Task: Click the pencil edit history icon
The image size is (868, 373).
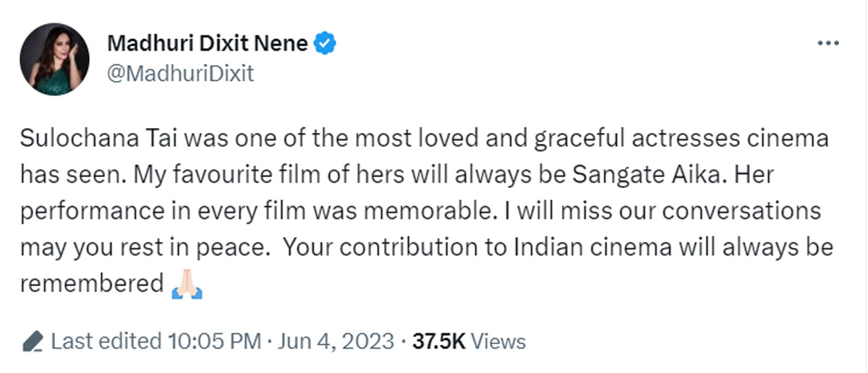Action: pos(32,341)
